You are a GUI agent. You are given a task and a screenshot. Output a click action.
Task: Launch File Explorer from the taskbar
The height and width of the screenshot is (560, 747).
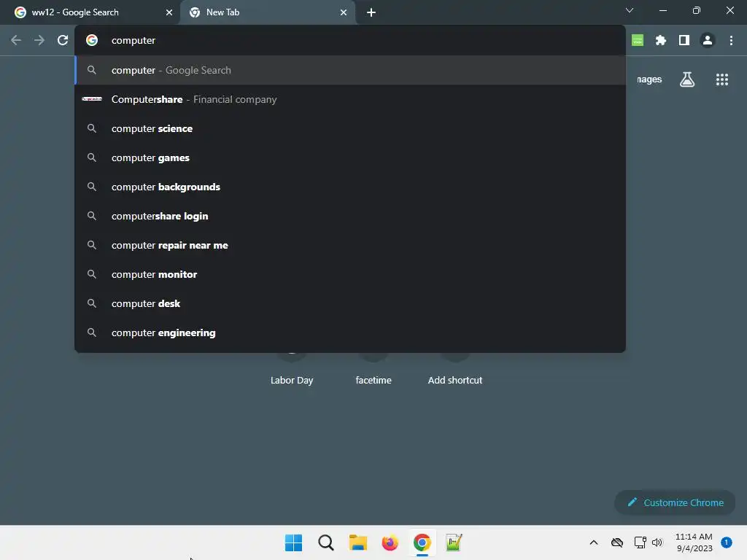pyautogui.click(x=357, y=542)
